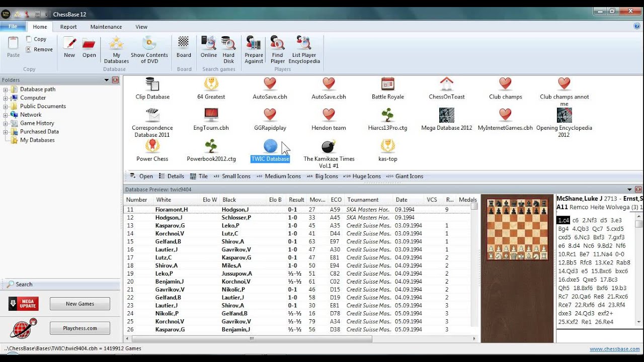Search games on Hard Disk
This screenshot has width=644, height=362.
click(228, 49)
